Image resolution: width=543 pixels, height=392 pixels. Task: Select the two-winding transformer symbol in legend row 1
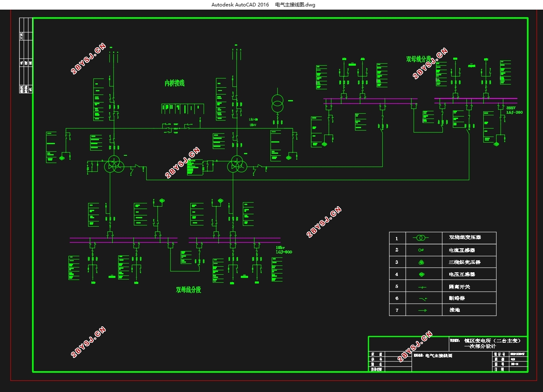[420, 238]
